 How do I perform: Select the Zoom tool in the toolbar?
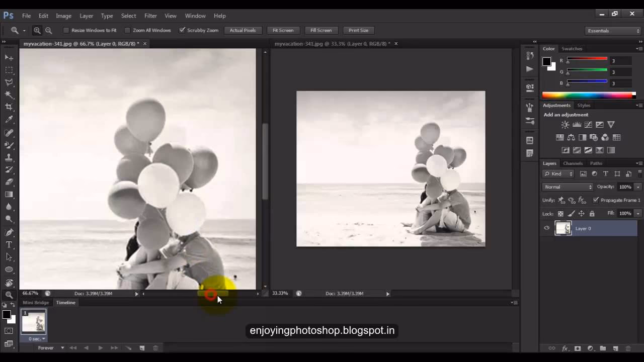point(9,295)
